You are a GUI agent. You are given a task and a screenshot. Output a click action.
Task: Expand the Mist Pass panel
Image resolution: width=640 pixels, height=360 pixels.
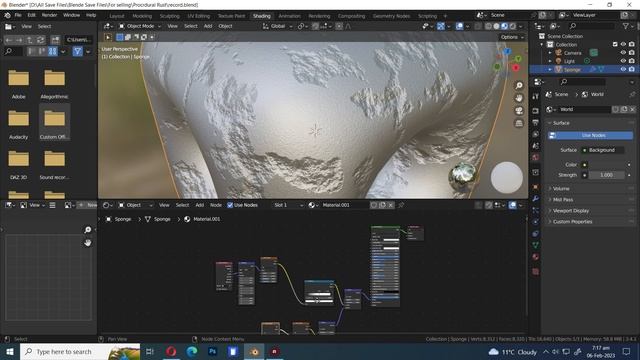coord(562,200)
